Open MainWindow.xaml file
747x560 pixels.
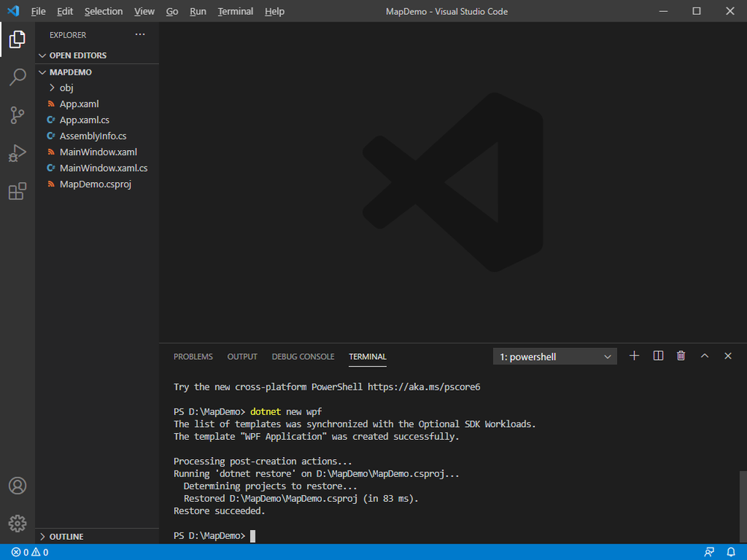[x=97, y=152]
